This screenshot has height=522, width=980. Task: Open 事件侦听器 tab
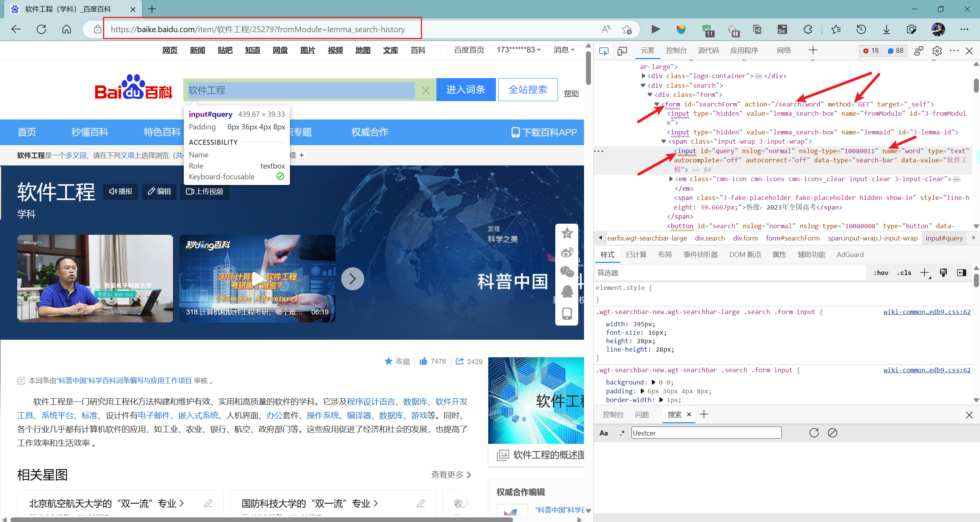coord(700,255)
